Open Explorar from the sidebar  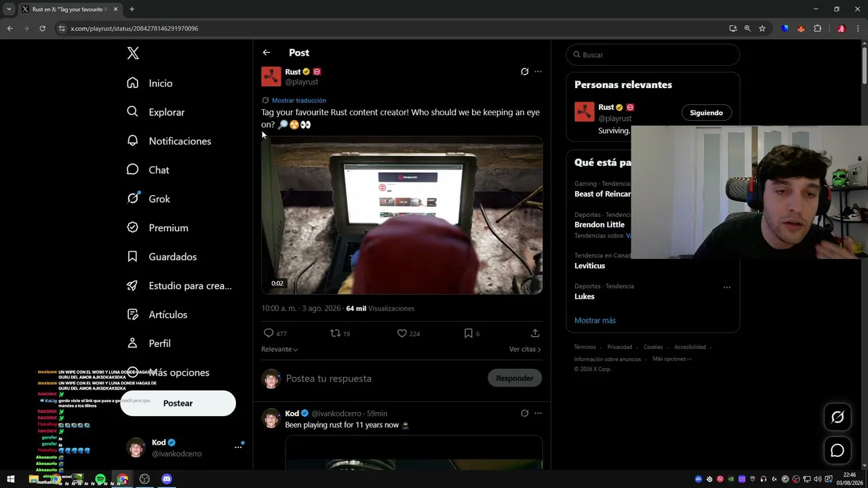(x=155, y=113)
